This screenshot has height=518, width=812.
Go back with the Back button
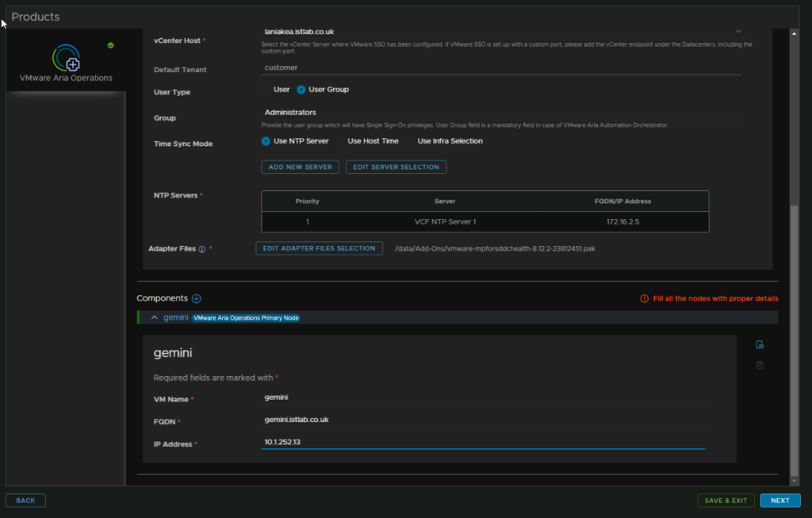25,501
